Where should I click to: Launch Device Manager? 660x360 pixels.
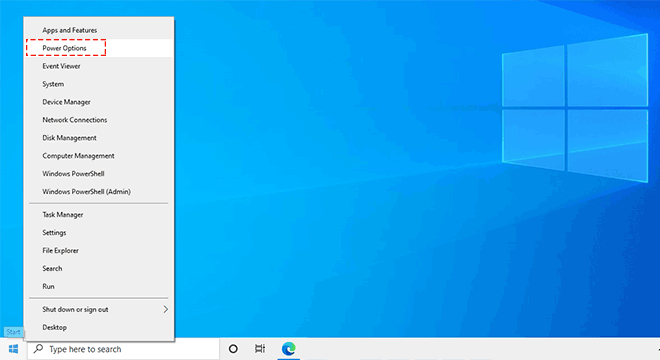click(x=99, y=102)
